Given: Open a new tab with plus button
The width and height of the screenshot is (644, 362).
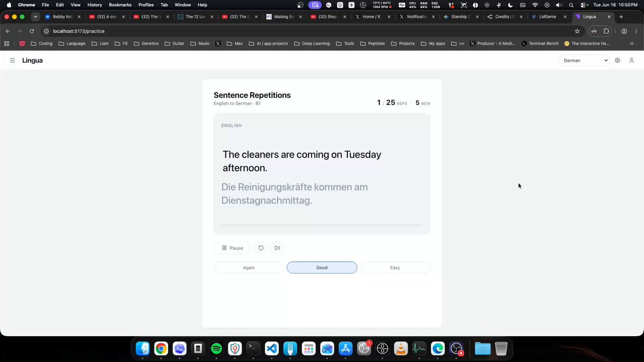Looking at the screenshot, I should (x=621, y=17).
